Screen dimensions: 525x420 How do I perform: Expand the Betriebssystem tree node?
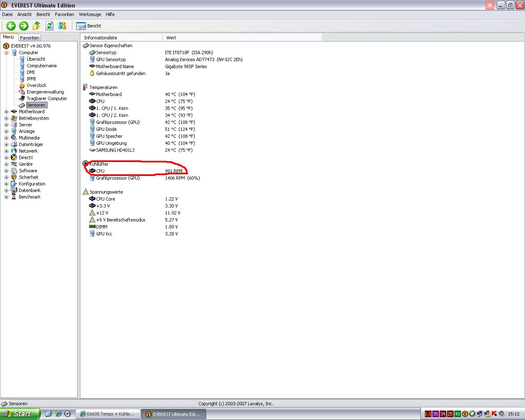tap(6, 118)
